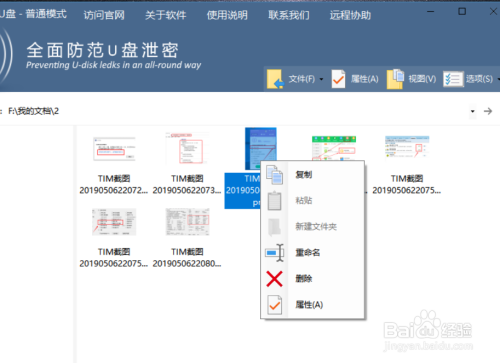Select thumbnail of TIM截图 2019050622080

click(x=187, y=222)
